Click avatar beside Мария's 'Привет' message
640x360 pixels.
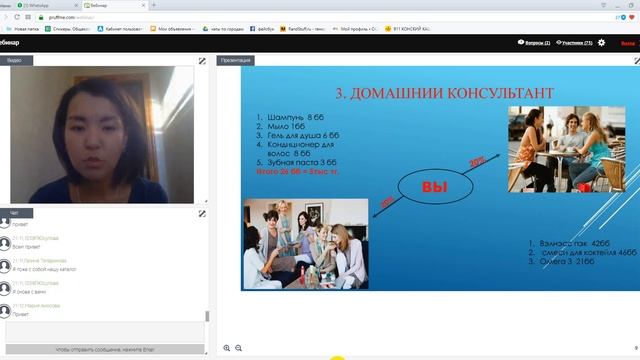pos(5,311)
